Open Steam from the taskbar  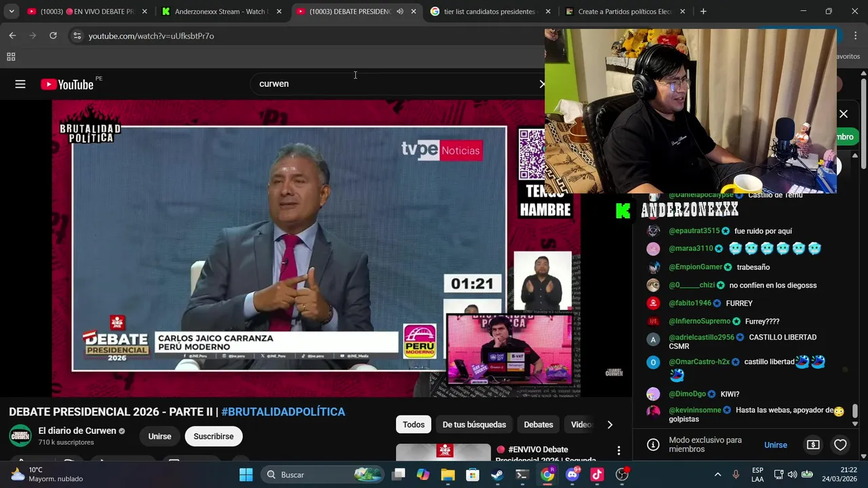pyautogui.click(x=498, y=474)
